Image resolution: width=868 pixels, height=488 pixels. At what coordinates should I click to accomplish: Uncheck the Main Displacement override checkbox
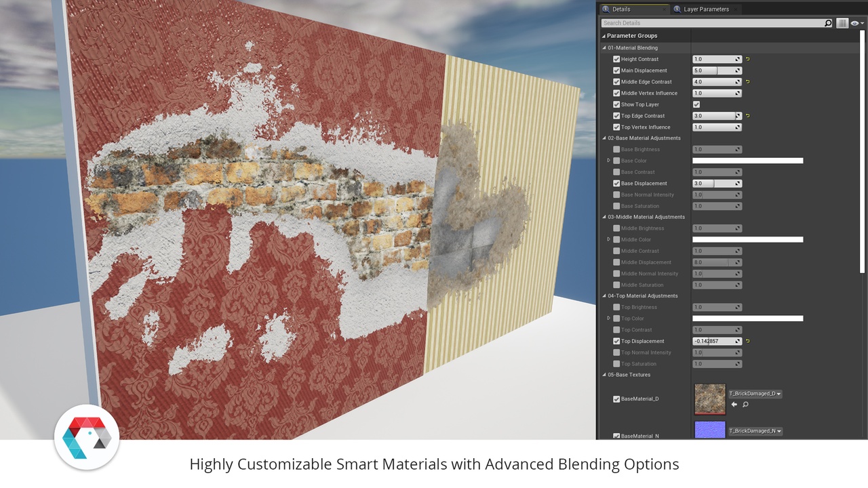(616, 70)
